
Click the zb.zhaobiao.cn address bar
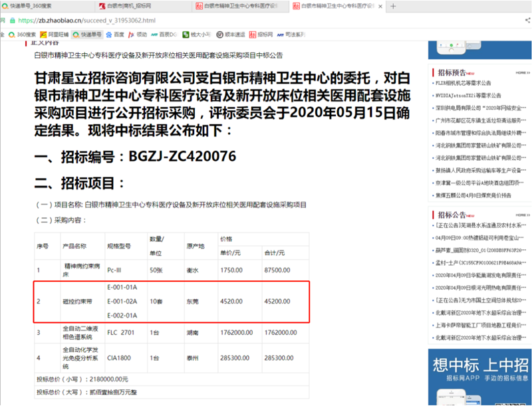199,20
